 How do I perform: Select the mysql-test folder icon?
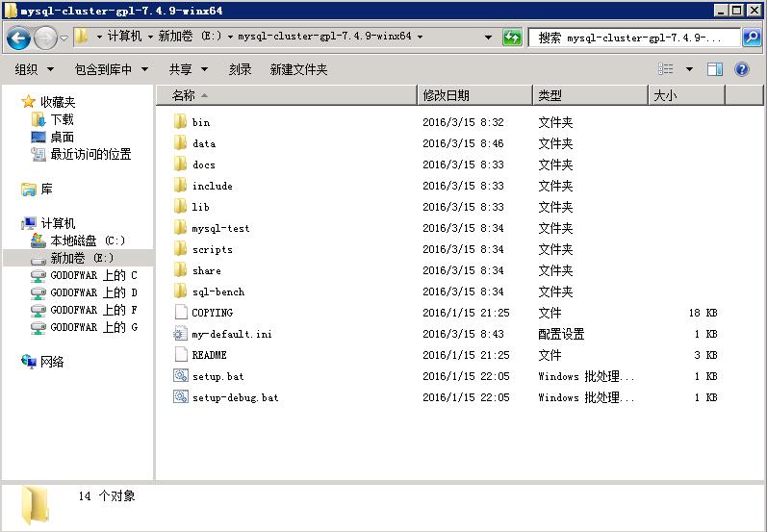(181, 227)
